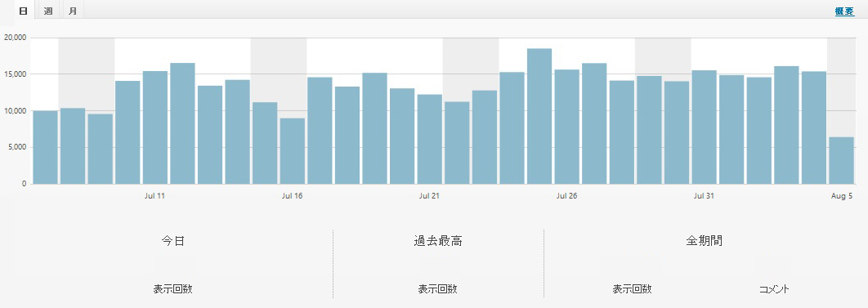868x308 pixels.
Task: Click the bar above the Jul 31 label
Action: (x=704, y=127)
